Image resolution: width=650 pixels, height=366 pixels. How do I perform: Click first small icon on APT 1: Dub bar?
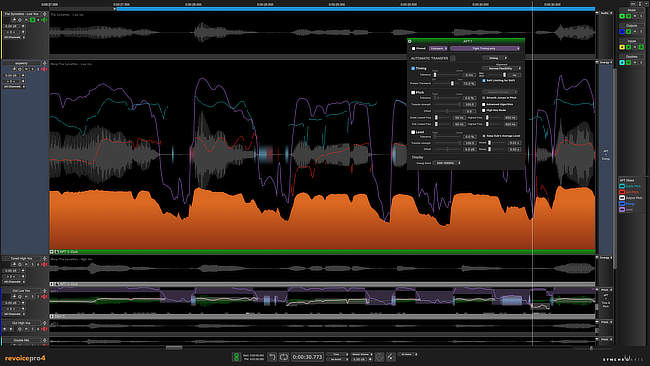[51, 252]
